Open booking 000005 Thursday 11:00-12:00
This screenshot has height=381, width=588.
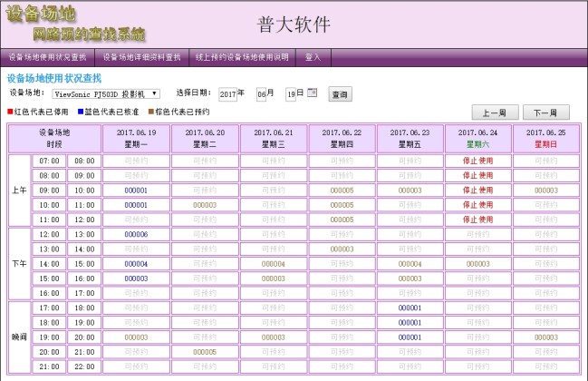point(342,220)
